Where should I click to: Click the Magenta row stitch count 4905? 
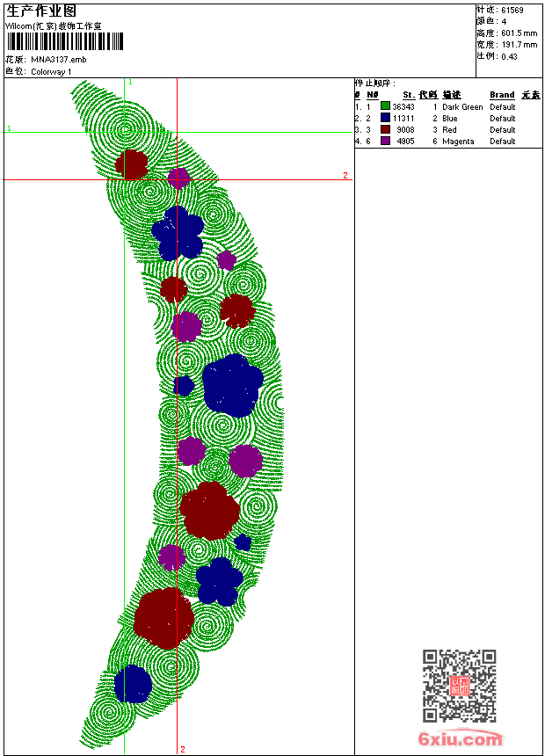(405, 142)
